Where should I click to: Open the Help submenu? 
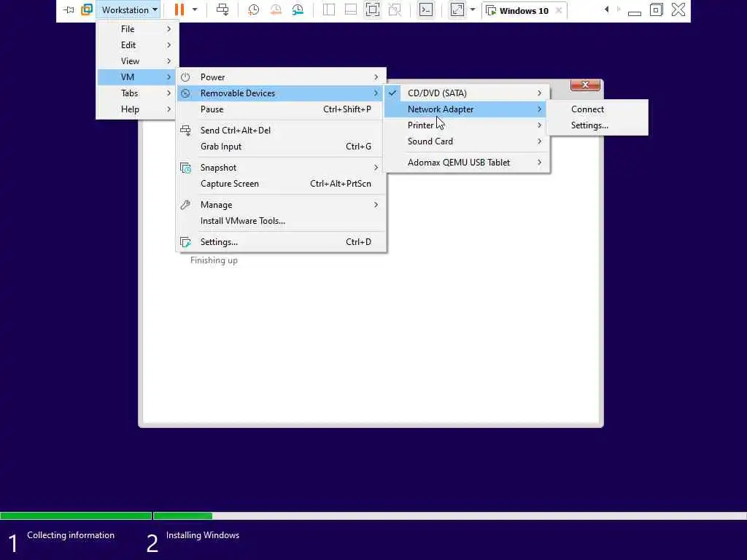tap(138, 109)
